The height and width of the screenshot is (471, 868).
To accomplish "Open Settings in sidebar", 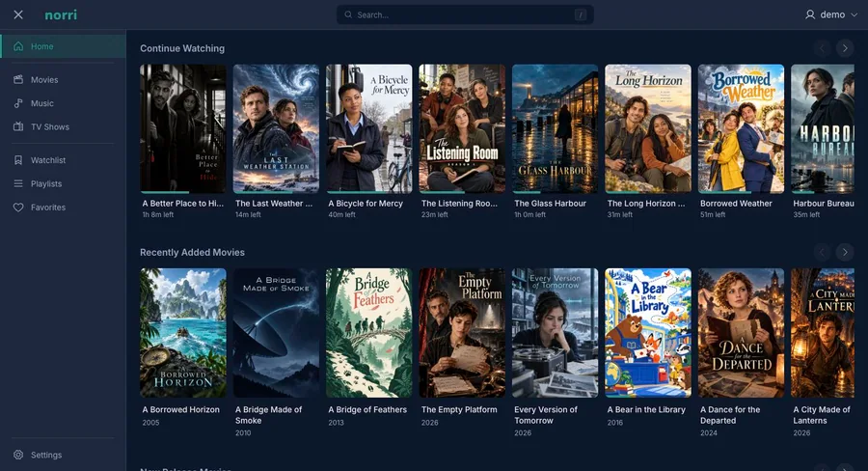I will click(x=63, y=455).
